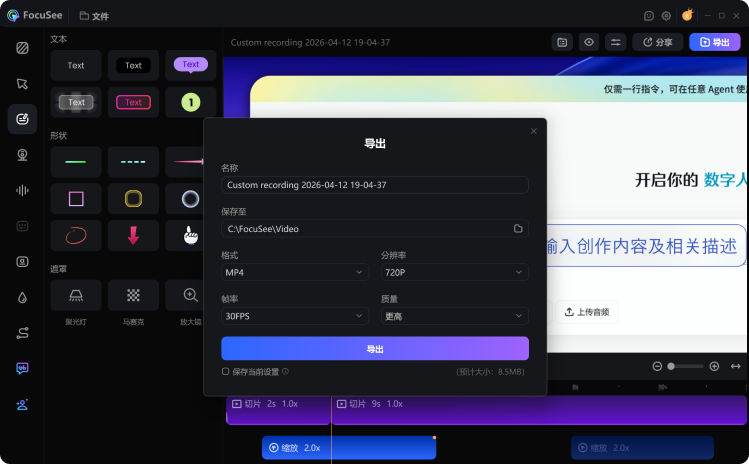Insert the red hand-drawn ellipse shape

coord(76,236)
